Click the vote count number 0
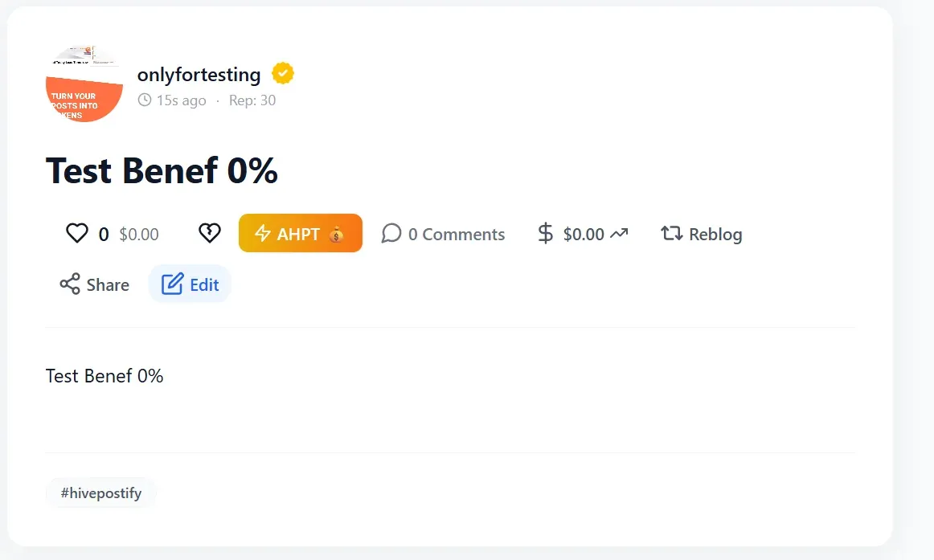 coord(104,235)
